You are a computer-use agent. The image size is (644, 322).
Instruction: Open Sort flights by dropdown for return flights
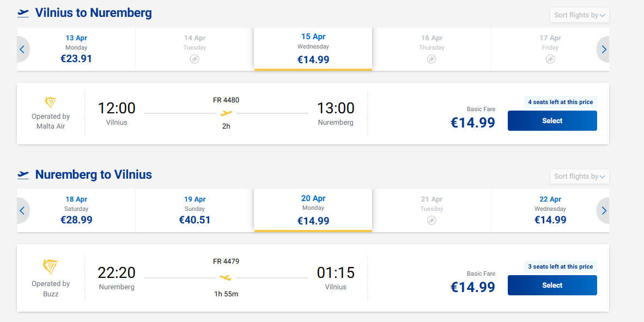click(x=579, y=177)
